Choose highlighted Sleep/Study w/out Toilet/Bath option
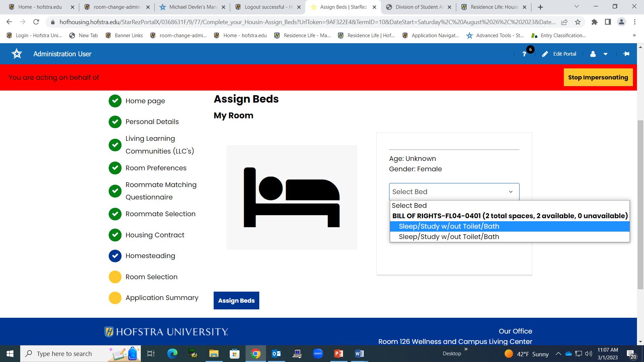The image size is (644, 362). click(x=449, y=226)
